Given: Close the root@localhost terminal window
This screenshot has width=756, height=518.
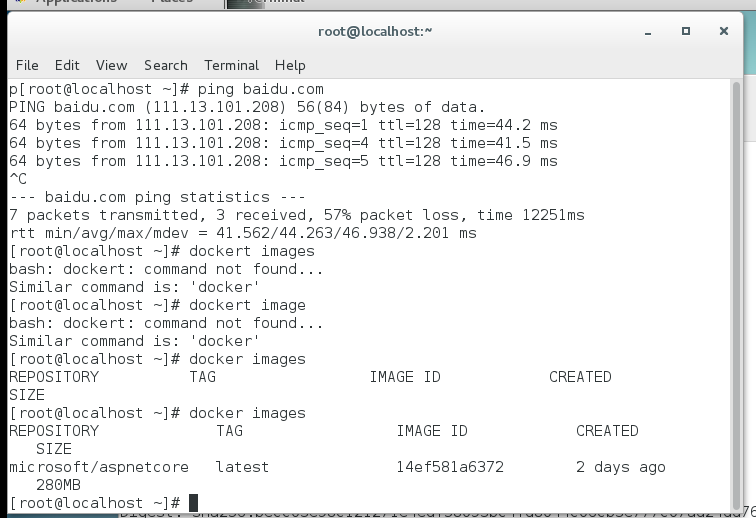Looking at the screenshot, I should tap(723, 31).
